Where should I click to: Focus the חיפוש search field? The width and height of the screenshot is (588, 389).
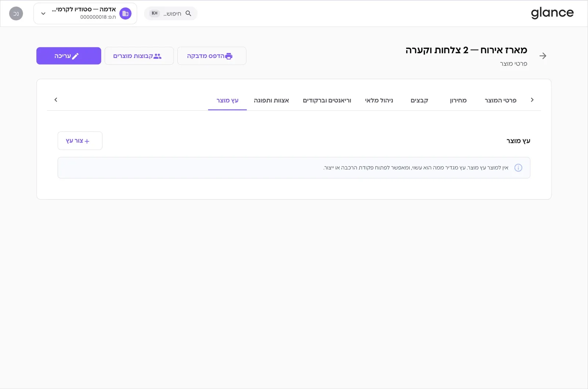[171, 14]
